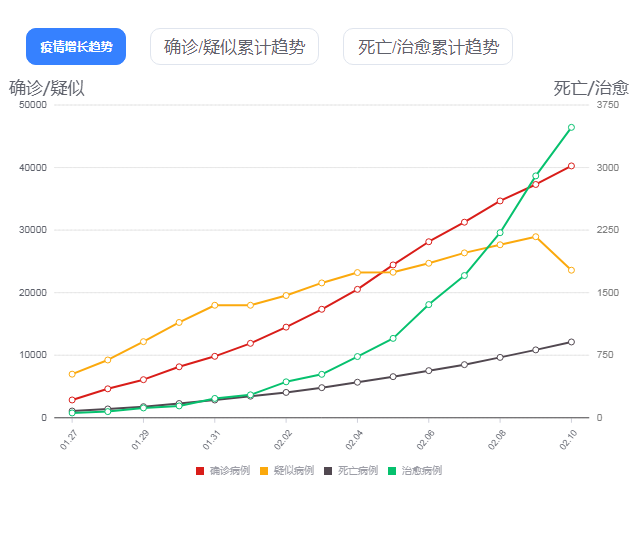Toggle the red 确诊病例 legend swatch
Image resolution: width=637 pixels, height=536 pixels.
tap(200, 471)
